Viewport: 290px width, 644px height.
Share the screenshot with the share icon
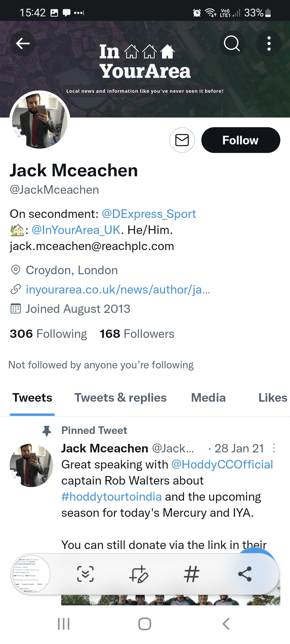[x=245, y=574]
